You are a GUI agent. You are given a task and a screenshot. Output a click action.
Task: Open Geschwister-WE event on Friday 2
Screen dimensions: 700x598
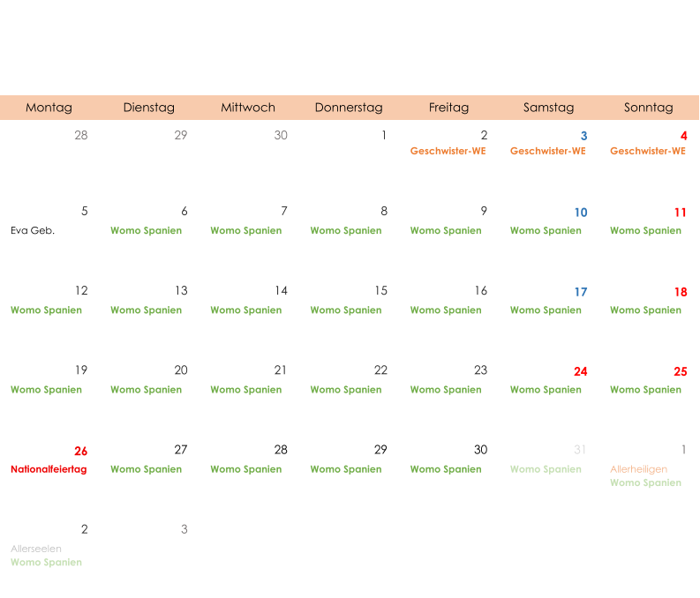[448, 151]
